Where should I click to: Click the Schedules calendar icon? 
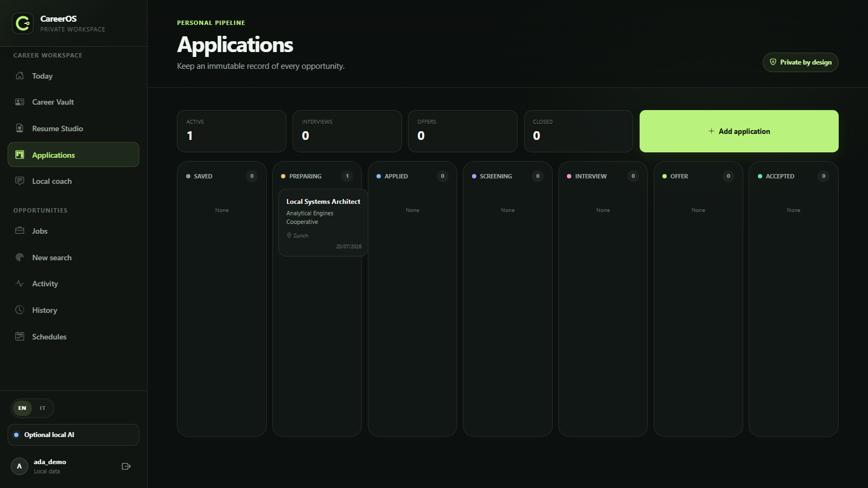tap(20, 336)
